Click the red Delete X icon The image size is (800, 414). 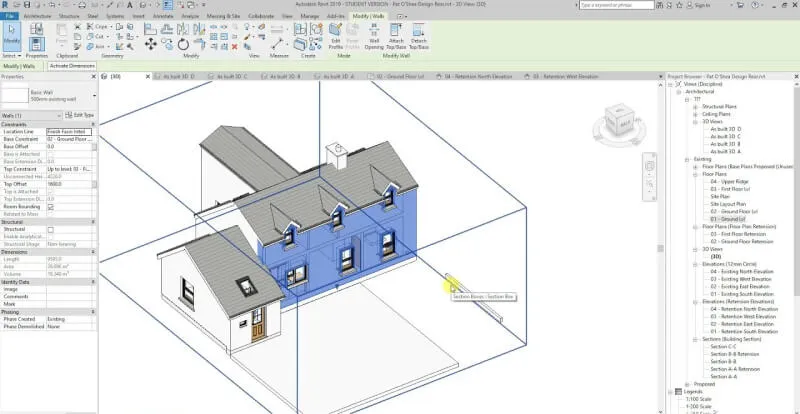tap(235, 46)
